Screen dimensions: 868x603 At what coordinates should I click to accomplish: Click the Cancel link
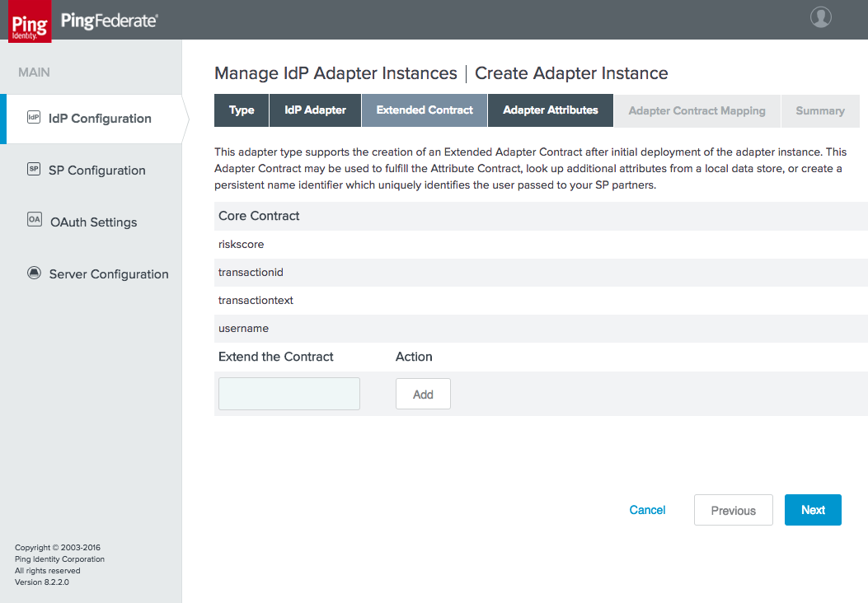(647, 510)
